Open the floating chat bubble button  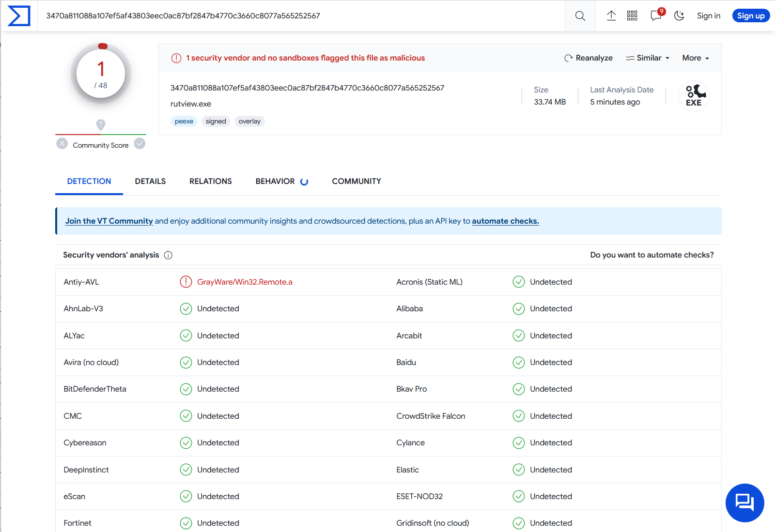tap(744, 502)
